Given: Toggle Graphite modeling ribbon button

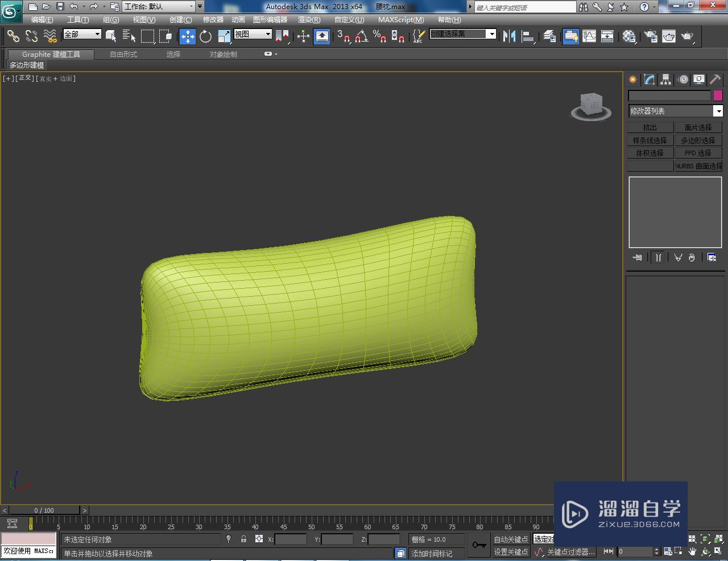Looking at the screenshot, I should (x=570, y=36).
